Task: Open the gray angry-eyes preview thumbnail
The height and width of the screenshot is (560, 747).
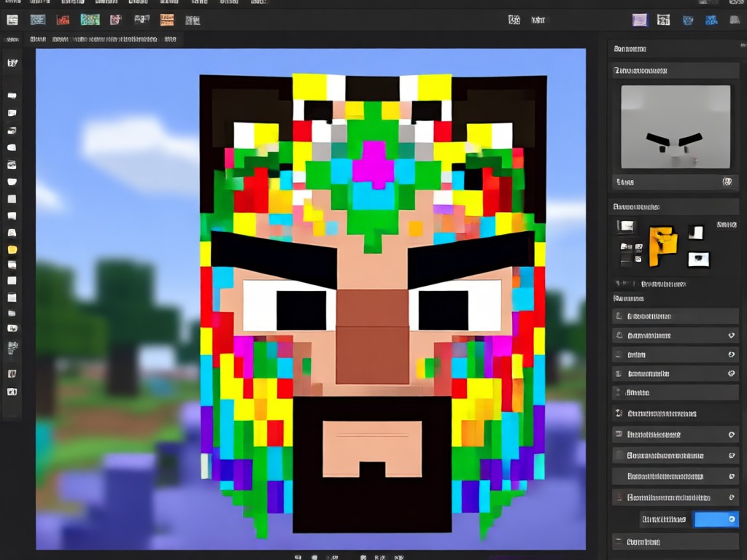Action: [x=675, y=127]
